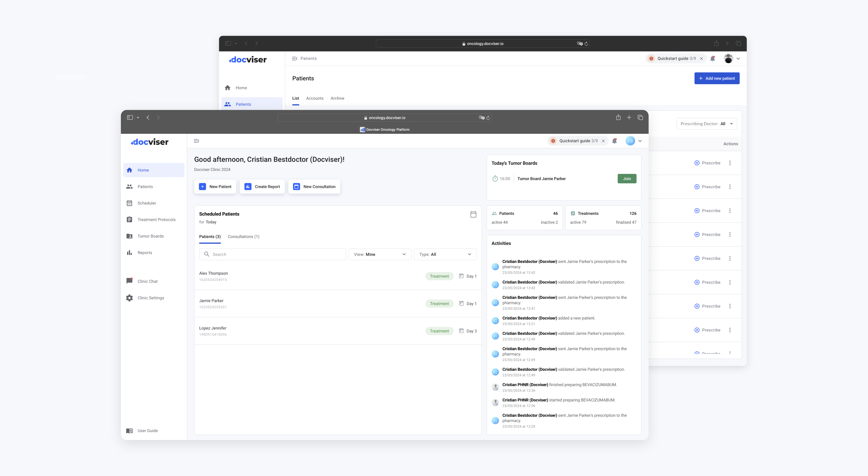Open Home in front window sidebar
Viewport: 868px width, 476px height.
click(x=154, y=170)
